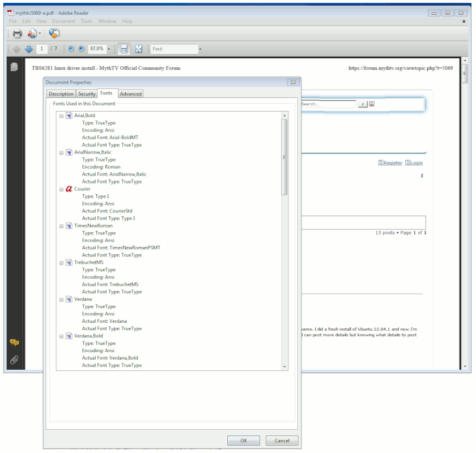Select the fit width scrolling icon

click(124, 49)
